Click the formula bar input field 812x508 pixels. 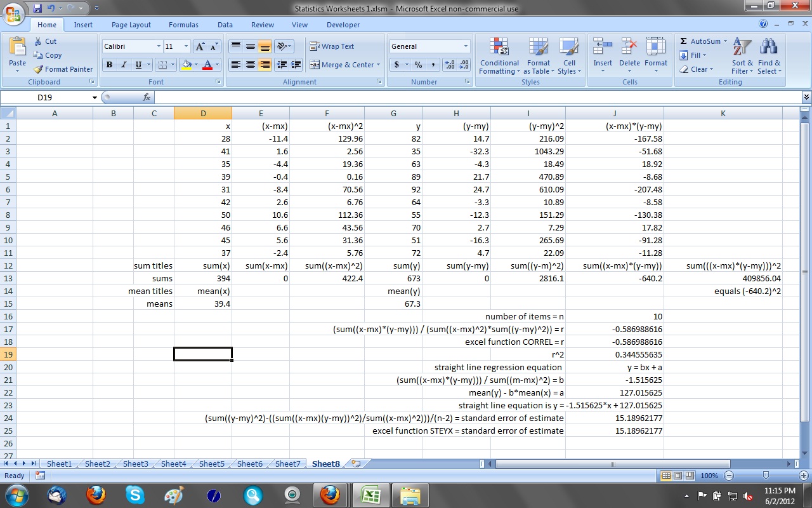tap(478, 98)
